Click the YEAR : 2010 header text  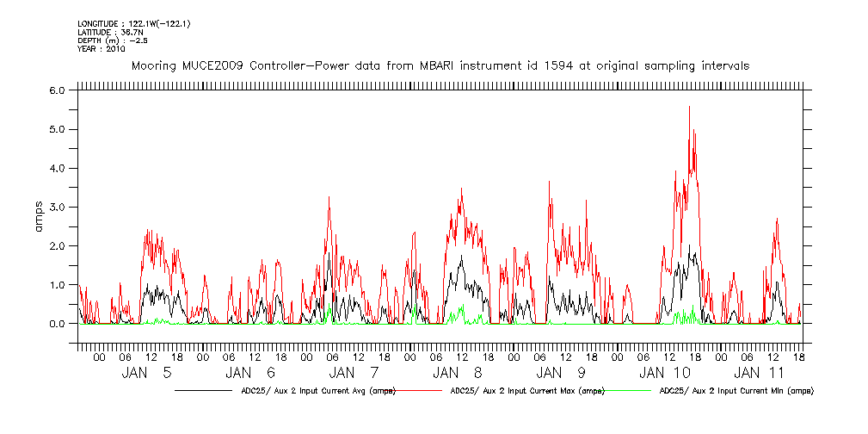point(102,49)
